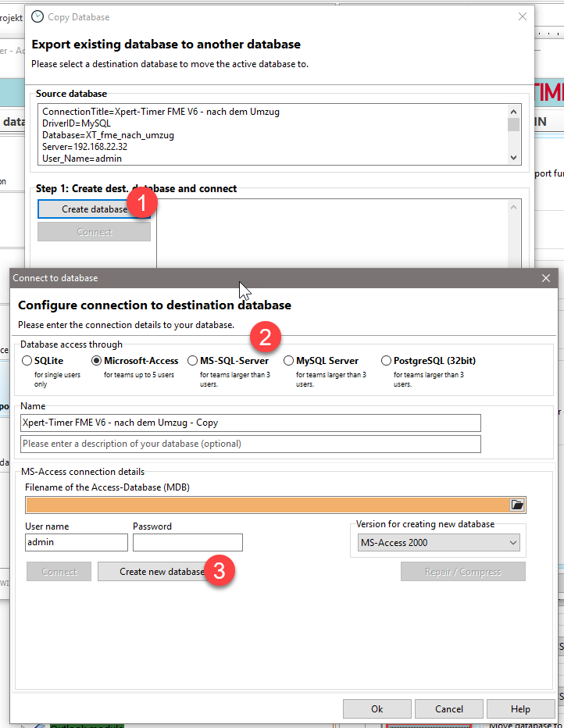This screenshot has width=564, height=728.
Task: Click the Cancel button
Action: pyautogui.click(x=448, y=709)
